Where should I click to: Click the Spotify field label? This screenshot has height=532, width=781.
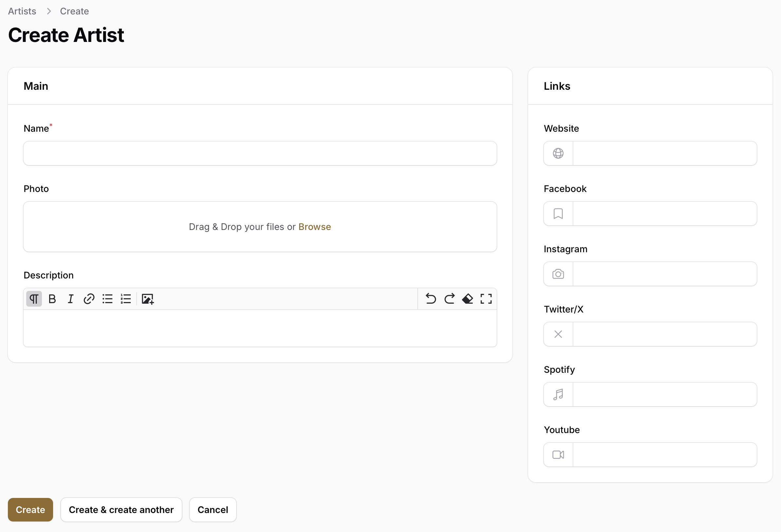click(x=559, y=370)
